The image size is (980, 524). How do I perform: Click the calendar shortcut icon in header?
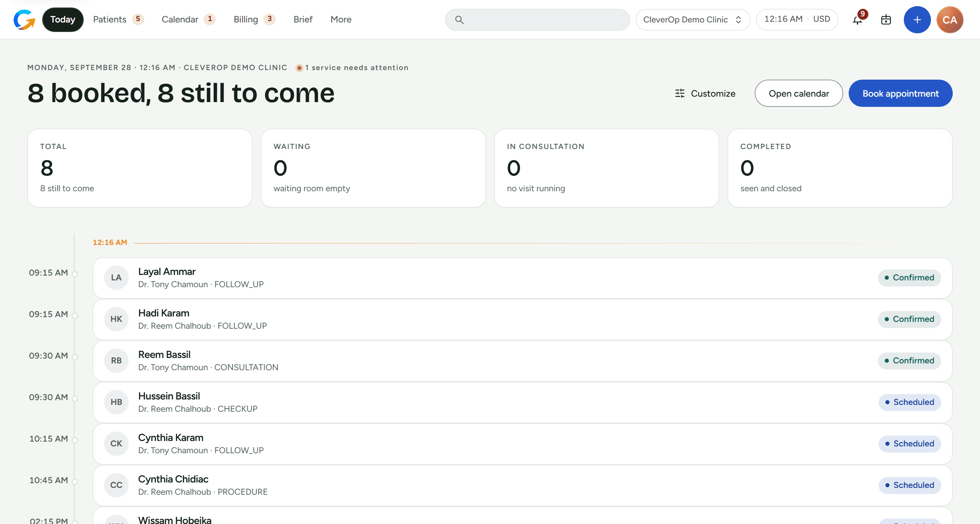[x=886, y=19]
